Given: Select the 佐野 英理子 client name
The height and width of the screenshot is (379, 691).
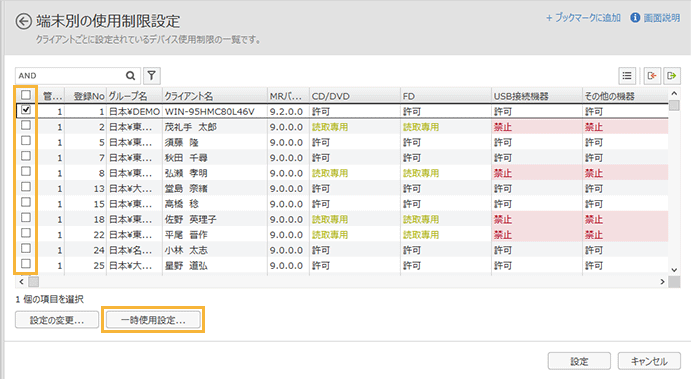Looking at the screenshot, I should [x=191, y=219].
